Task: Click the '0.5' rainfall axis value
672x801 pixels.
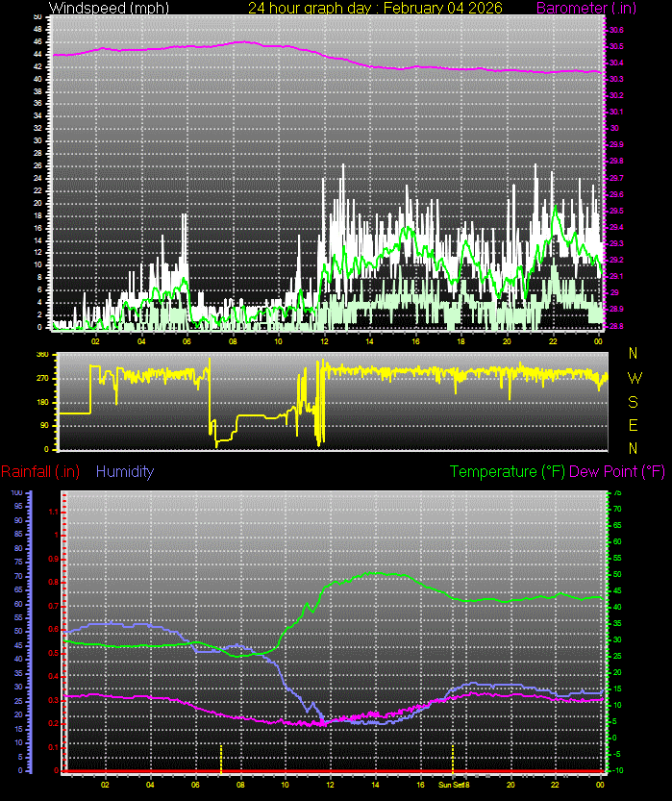Action: (53, 653)
